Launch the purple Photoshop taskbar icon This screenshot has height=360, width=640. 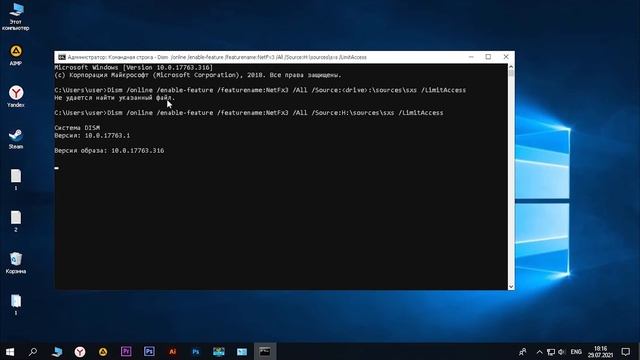(x=149, y=351)
